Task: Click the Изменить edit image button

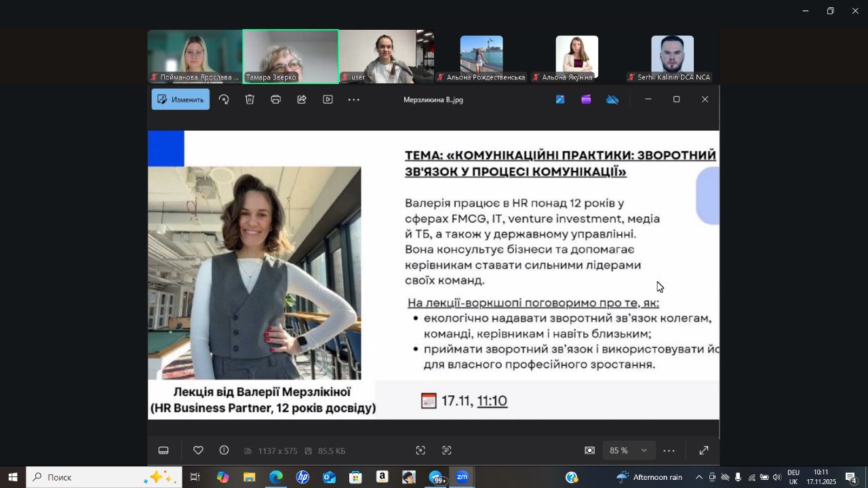Action: click(x=180, y=100)
